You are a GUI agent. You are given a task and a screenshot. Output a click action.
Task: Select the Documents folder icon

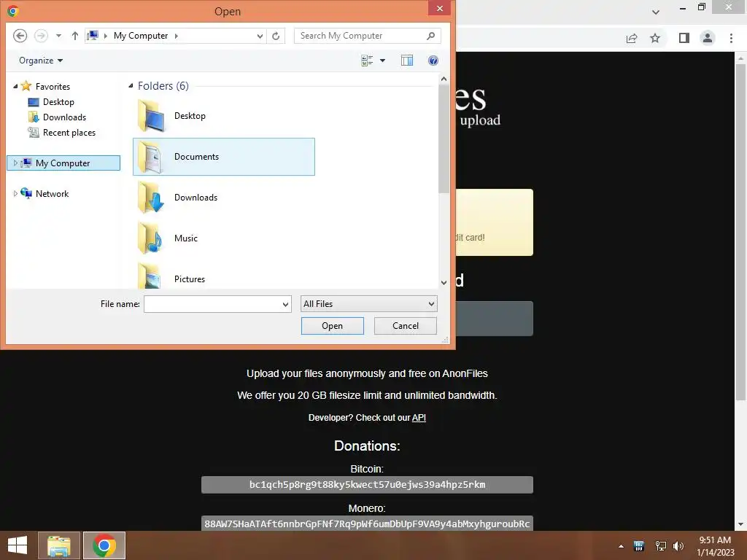pyautogui.click(x=152, y=157)
